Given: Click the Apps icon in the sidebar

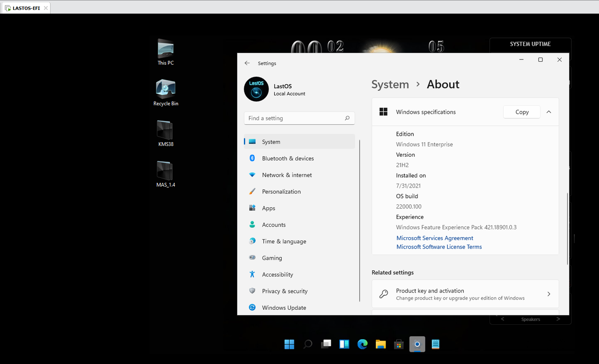Looking at the screenshot, I should pos(252,208).
